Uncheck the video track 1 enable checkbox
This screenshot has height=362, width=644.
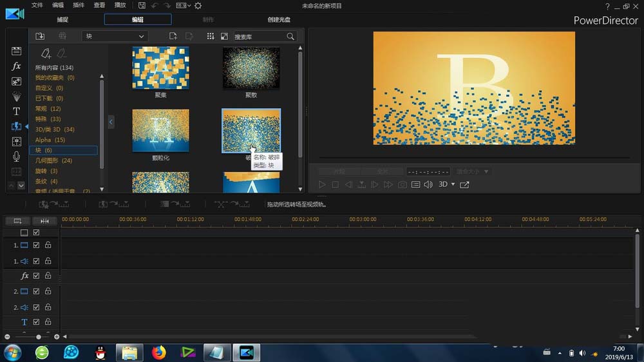point(37,245)
